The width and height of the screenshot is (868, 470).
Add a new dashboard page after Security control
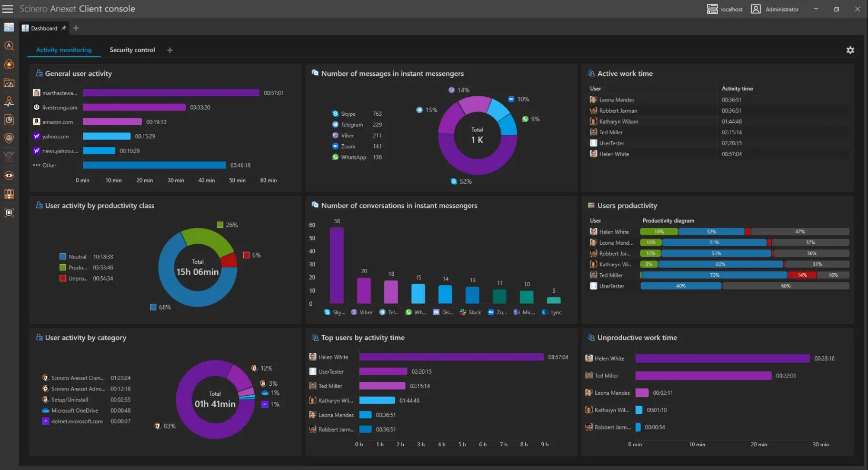point(169,50)
